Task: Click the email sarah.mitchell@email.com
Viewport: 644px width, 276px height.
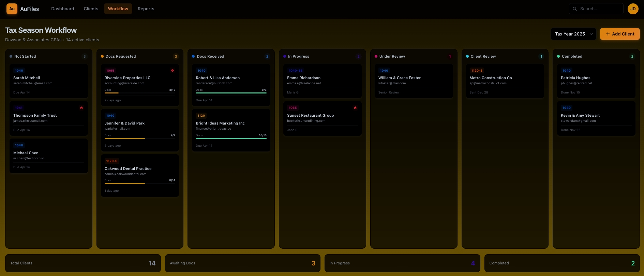Action: (33, 83)
